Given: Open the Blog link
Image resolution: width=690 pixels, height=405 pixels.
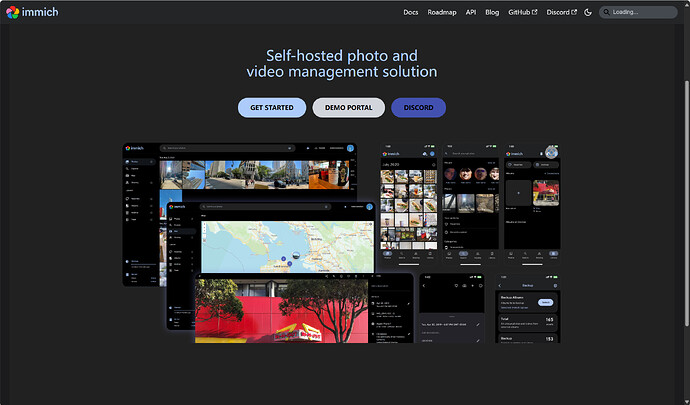Looking at the screenshot, I should point(492,12).
